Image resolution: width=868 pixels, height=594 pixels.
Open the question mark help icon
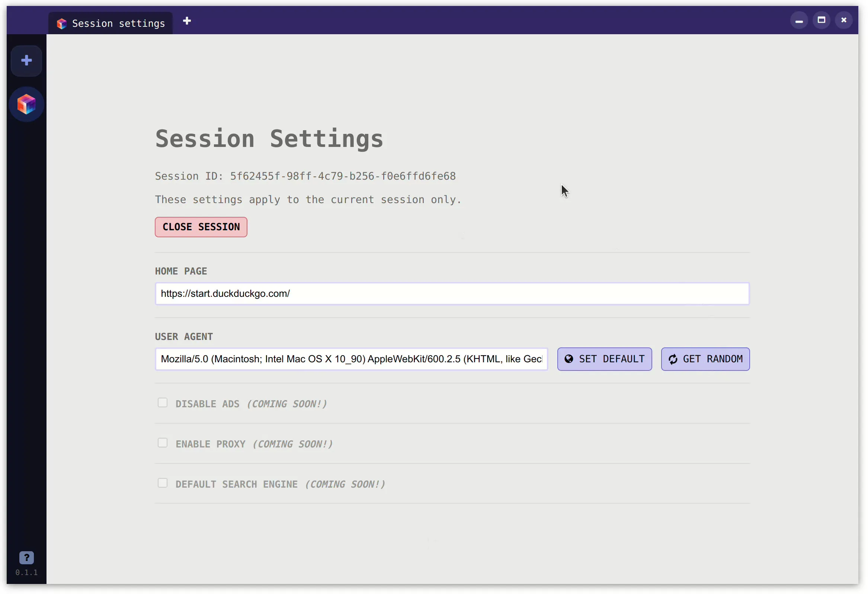[x=26, y=558]
